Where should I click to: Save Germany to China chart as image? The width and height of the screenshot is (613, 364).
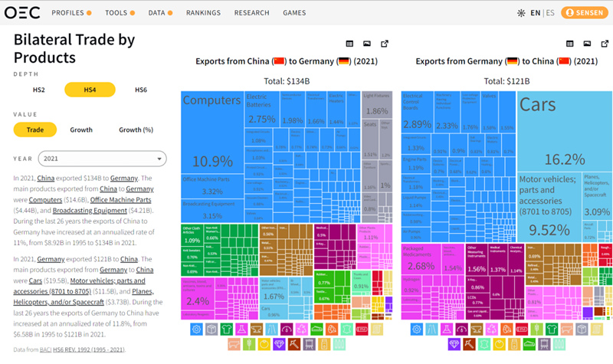pos(588,44)
